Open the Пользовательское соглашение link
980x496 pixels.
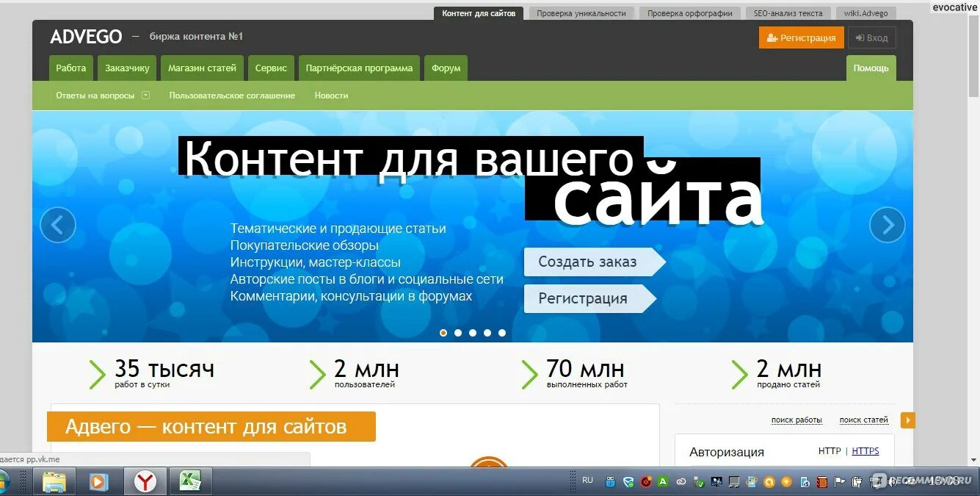pos(232,96)
